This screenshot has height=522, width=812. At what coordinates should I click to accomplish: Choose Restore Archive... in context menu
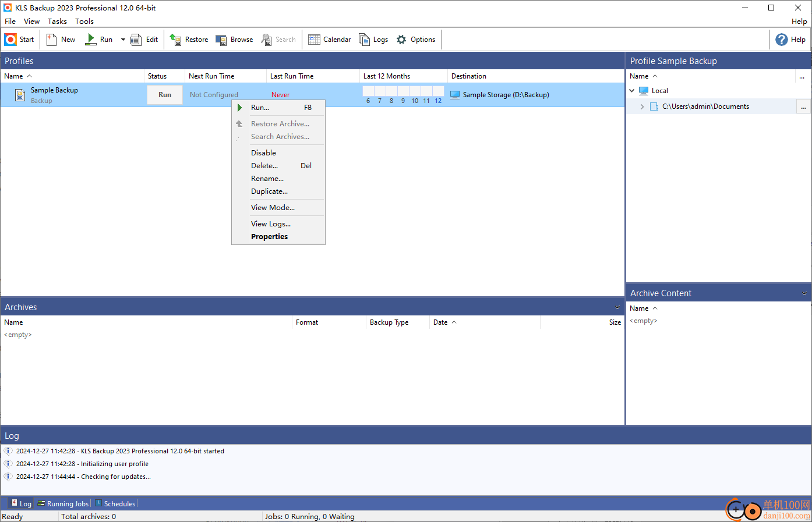pyautogui.click(x=278, y=124)
